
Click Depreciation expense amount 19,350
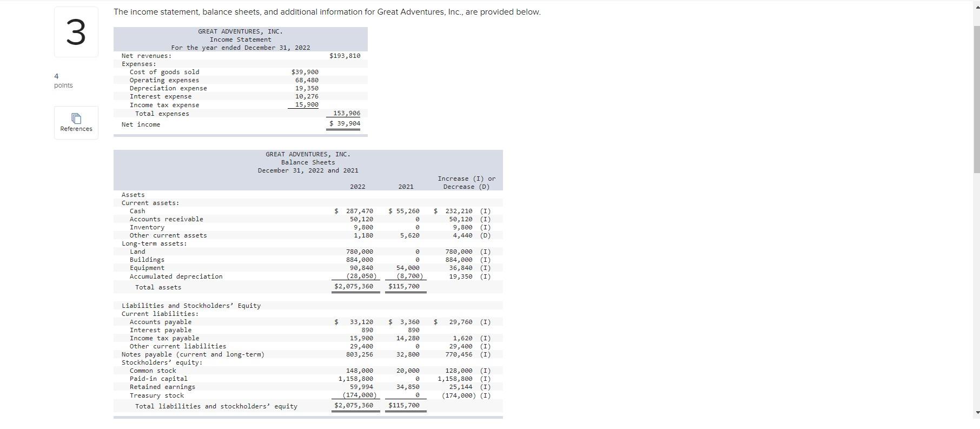(x=307, y=88)
